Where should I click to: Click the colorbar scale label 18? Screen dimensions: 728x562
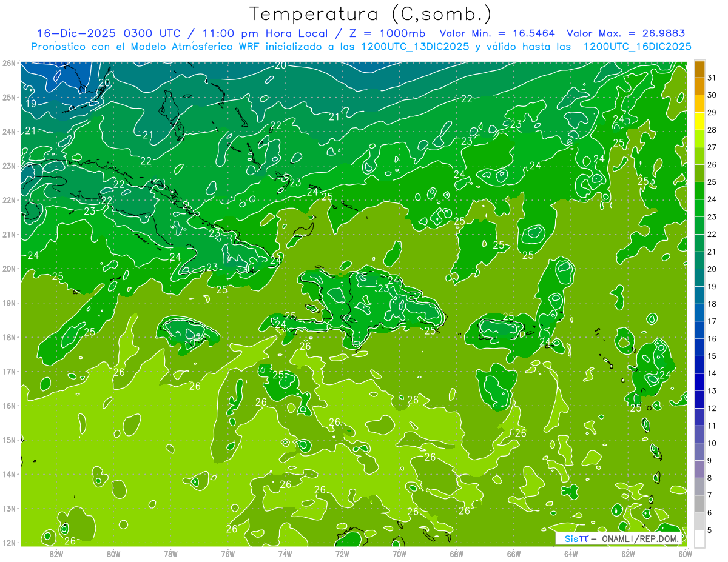click(712, 304)
